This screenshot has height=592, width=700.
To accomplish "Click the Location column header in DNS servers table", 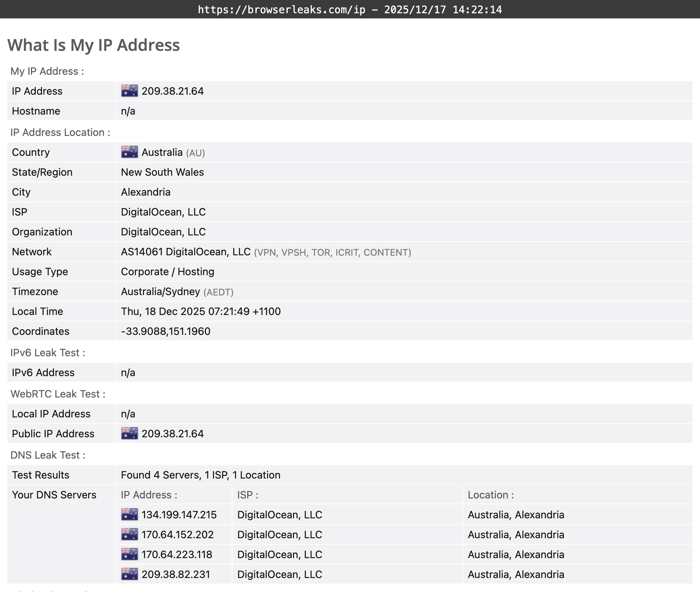I will [x=491, y=495].
